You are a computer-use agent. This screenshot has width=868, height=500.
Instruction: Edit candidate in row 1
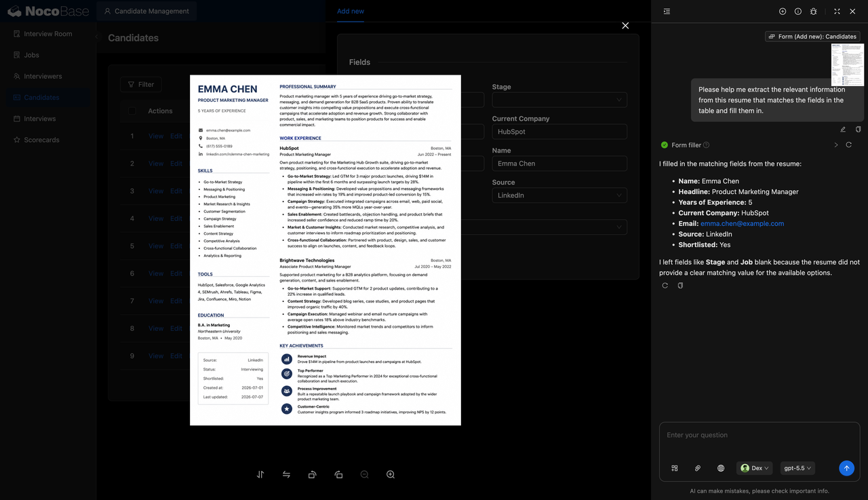click(x=176, y=136)
